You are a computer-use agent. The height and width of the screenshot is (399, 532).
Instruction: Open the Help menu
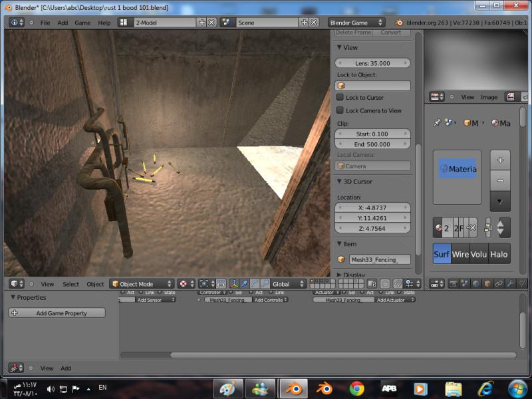pyautogui.click(x=104, y=23)
